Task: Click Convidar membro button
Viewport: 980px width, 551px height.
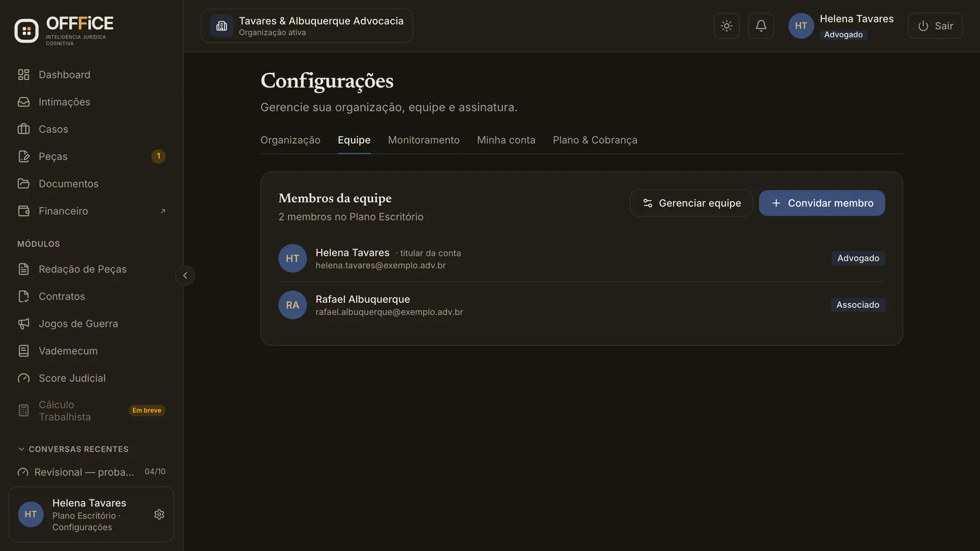Action: coord(822,203)
